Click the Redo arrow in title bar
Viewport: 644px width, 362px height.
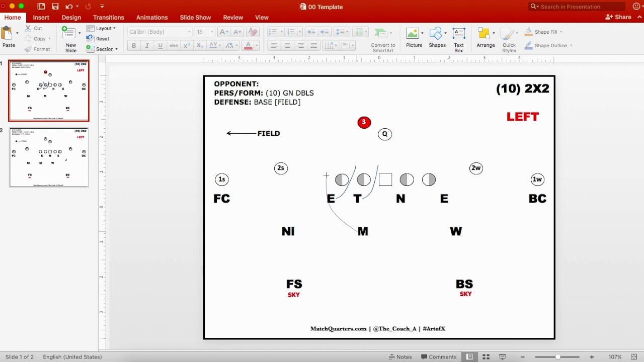pos(89,7)
